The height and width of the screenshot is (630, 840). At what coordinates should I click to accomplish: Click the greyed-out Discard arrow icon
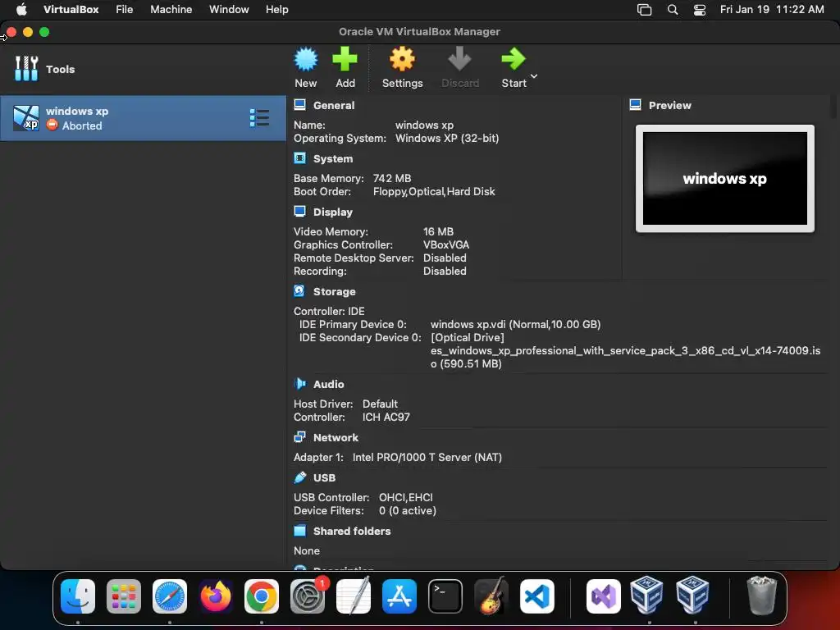(459, 59)
